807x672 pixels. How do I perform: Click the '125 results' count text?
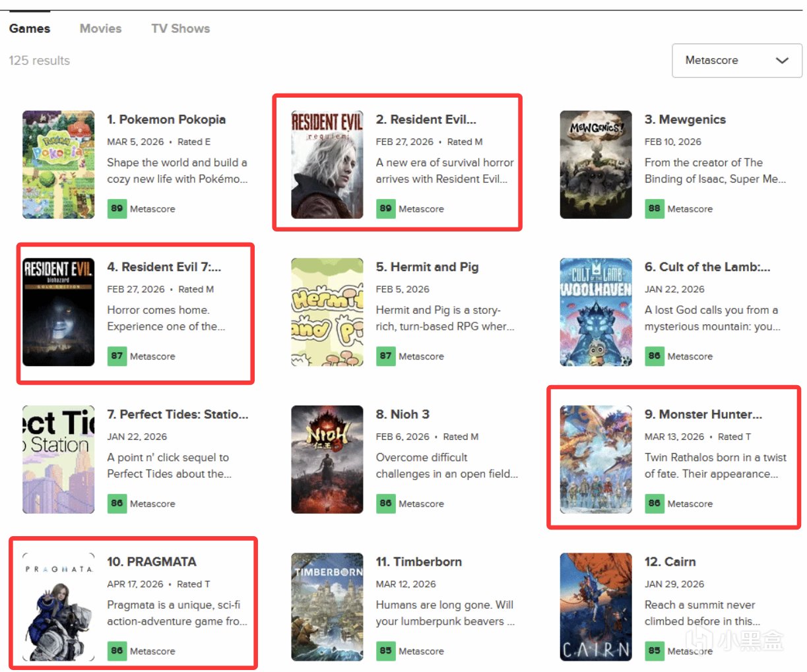[40, 61]
